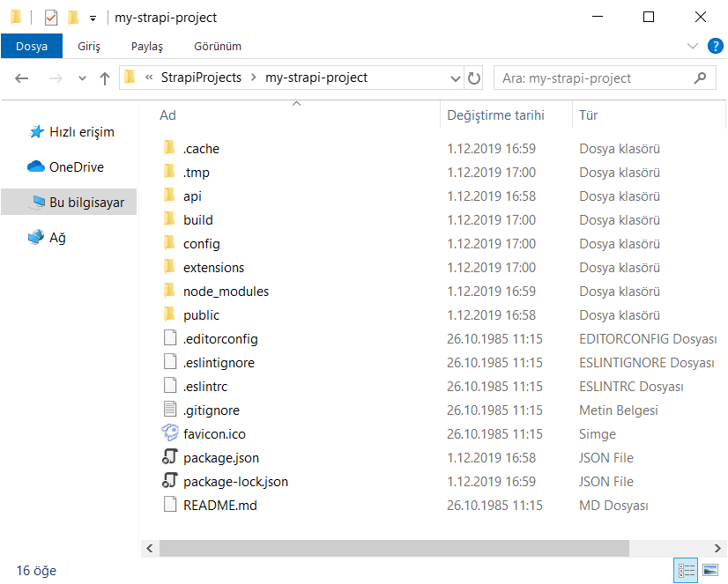
Task: Click the EDITORCONFIG Dosyası type cell
Action: pyautogui.click(x=648, y=338)
